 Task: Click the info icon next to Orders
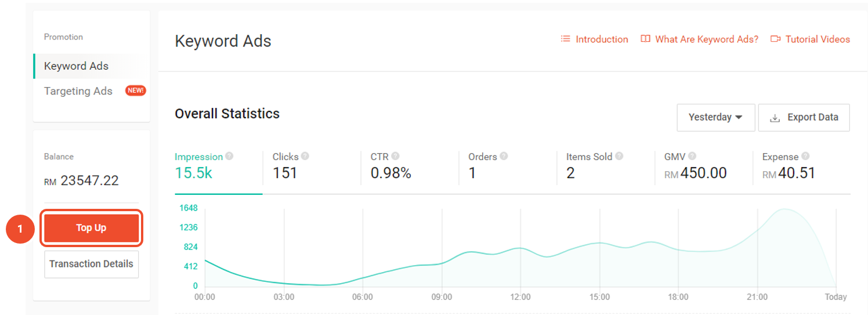[x=504, y=156]
